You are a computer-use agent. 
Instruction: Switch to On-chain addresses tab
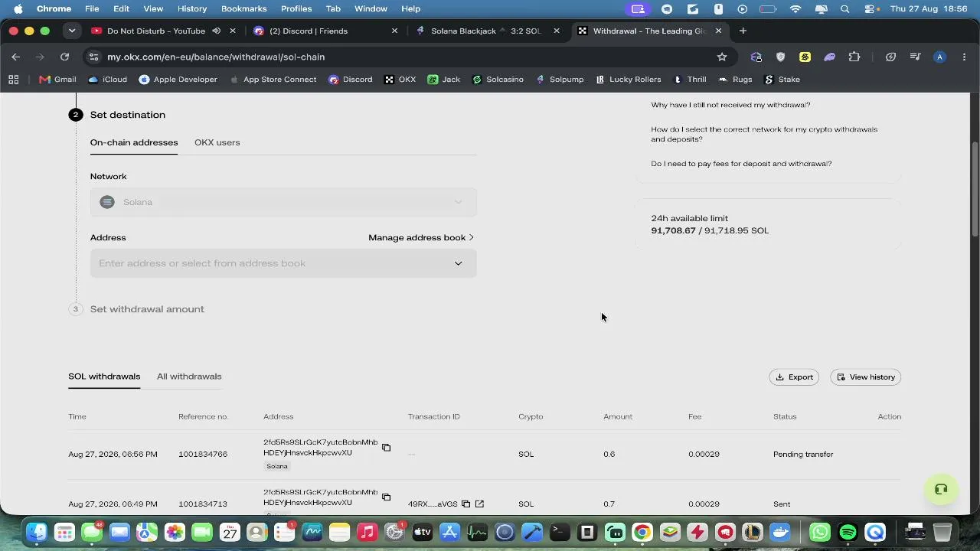(x=134, y=142)
